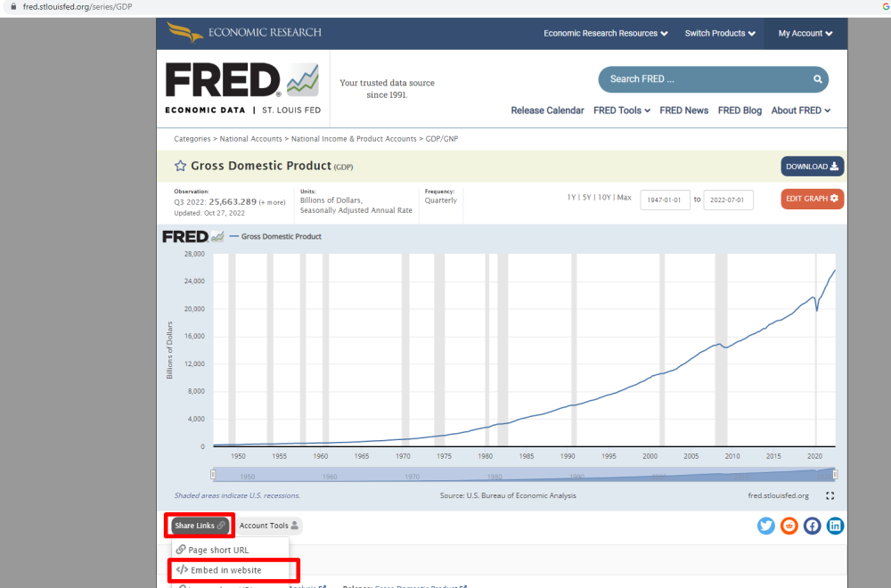
Task: Open FRED News
Action: point(683,110)
